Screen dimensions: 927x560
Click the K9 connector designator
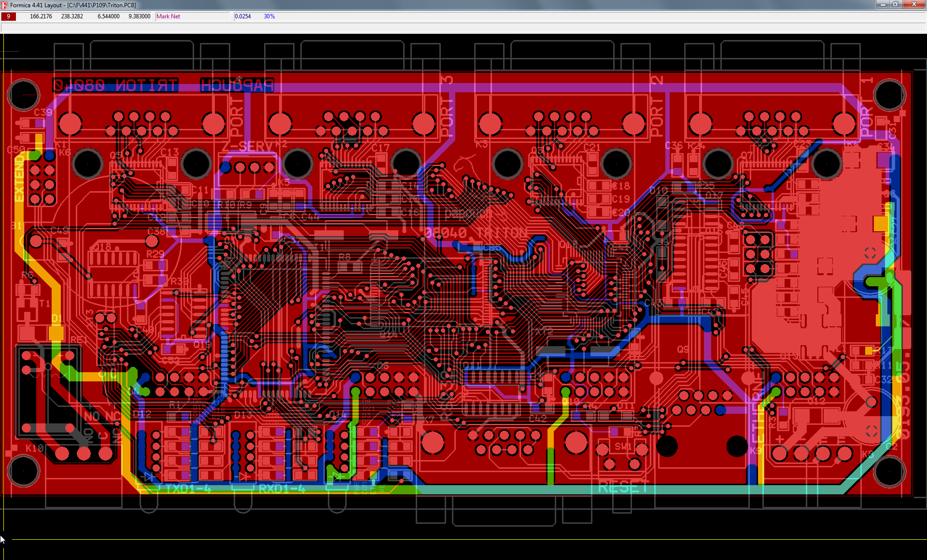pos(756,450)
